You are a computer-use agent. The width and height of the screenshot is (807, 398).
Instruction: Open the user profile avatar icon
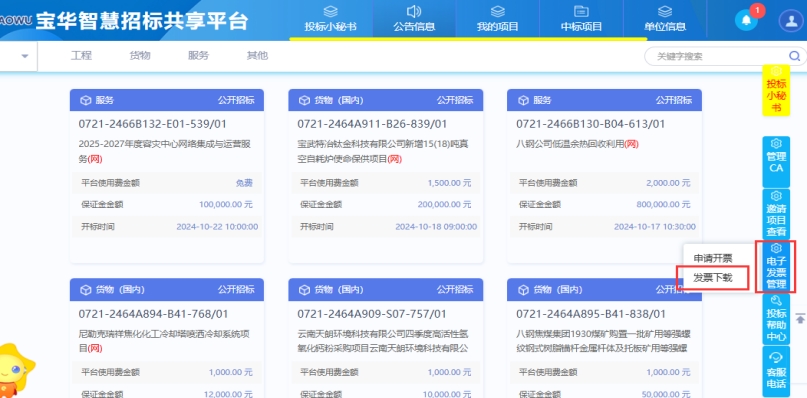coord(790,21)
